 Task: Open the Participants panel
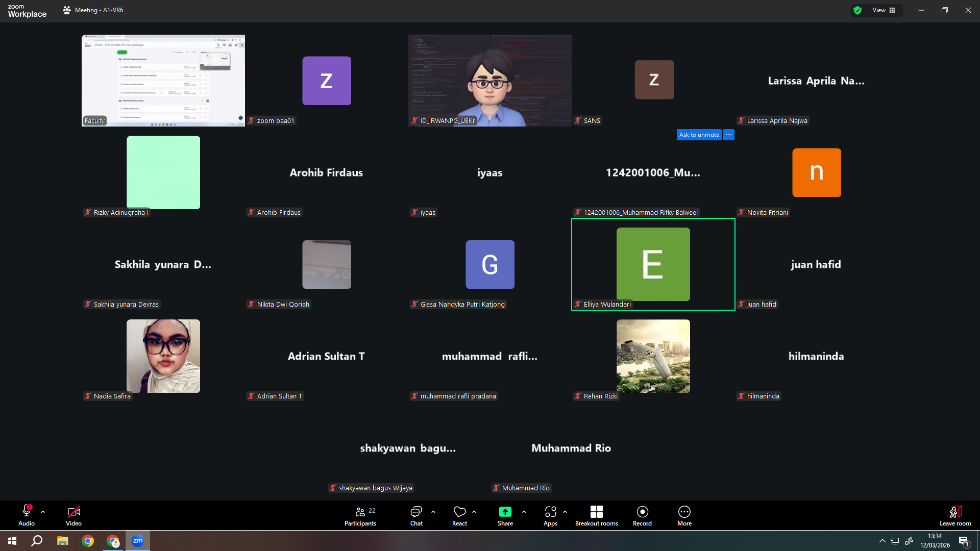(360, 515)
